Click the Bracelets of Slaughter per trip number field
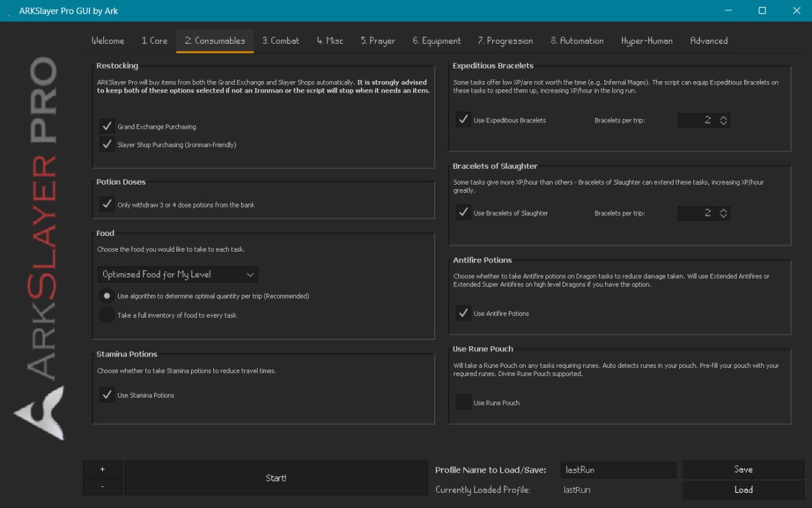Viewport: 812px width, 508px height. (697, 213)
